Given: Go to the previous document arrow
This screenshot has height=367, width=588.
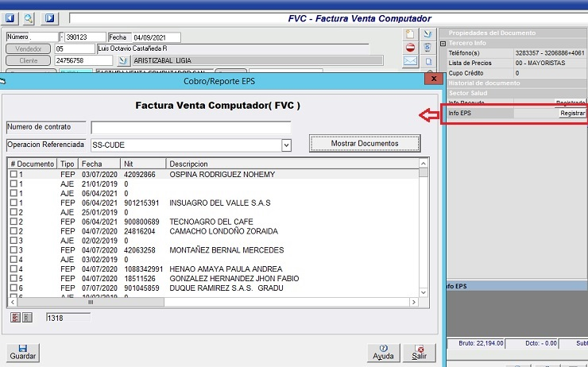Looking at the screenshot, I should [x=11, y=18].
